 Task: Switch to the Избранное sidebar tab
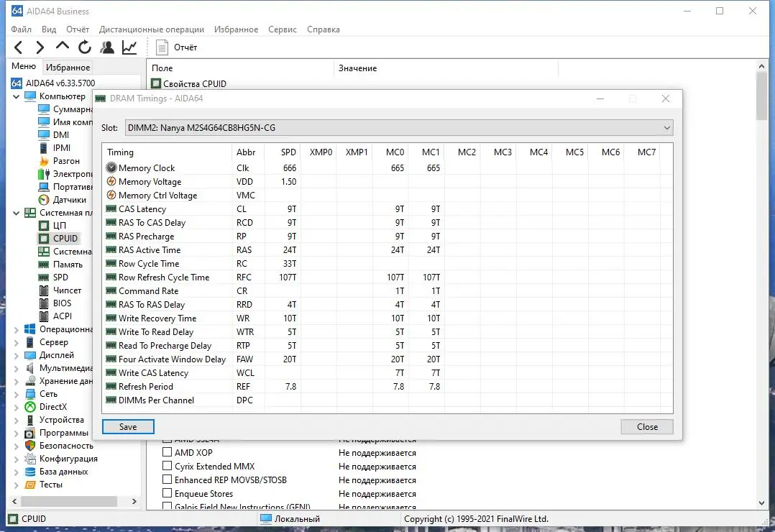click(68, 68)
